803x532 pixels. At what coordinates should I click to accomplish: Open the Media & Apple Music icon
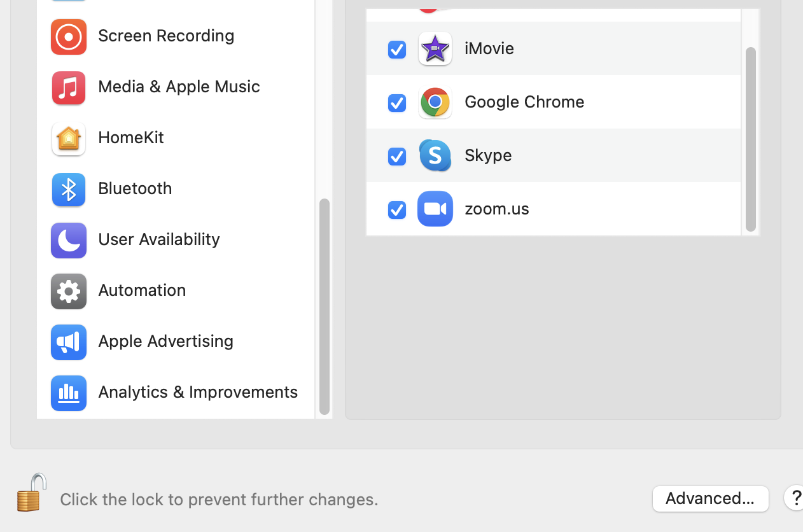[69, 87]
